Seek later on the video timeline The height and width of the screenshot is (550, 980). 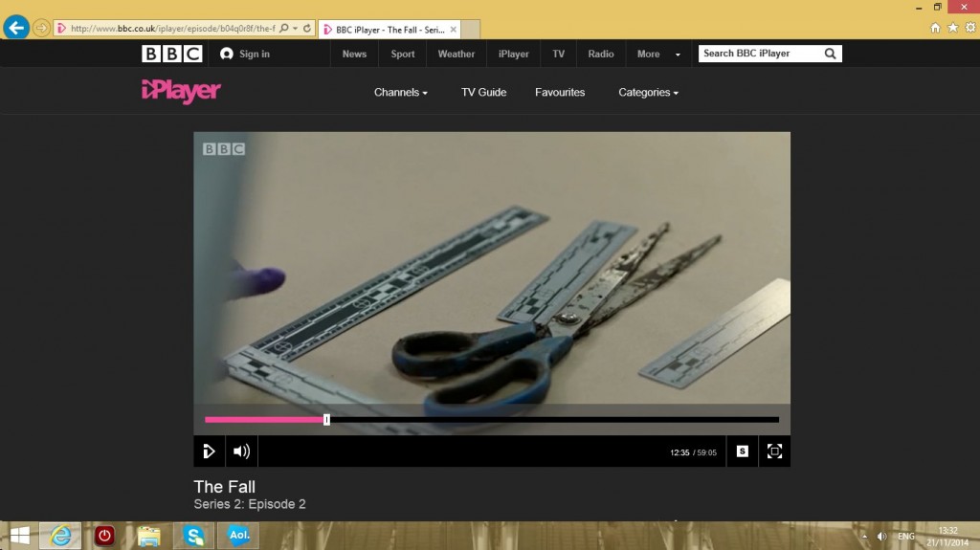(x=554, y=419)
